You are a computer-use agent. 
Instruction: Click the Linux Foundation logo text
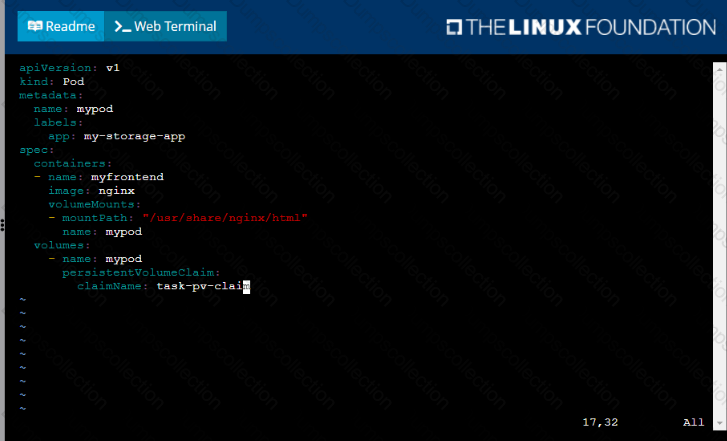click(x=591, y=27)
